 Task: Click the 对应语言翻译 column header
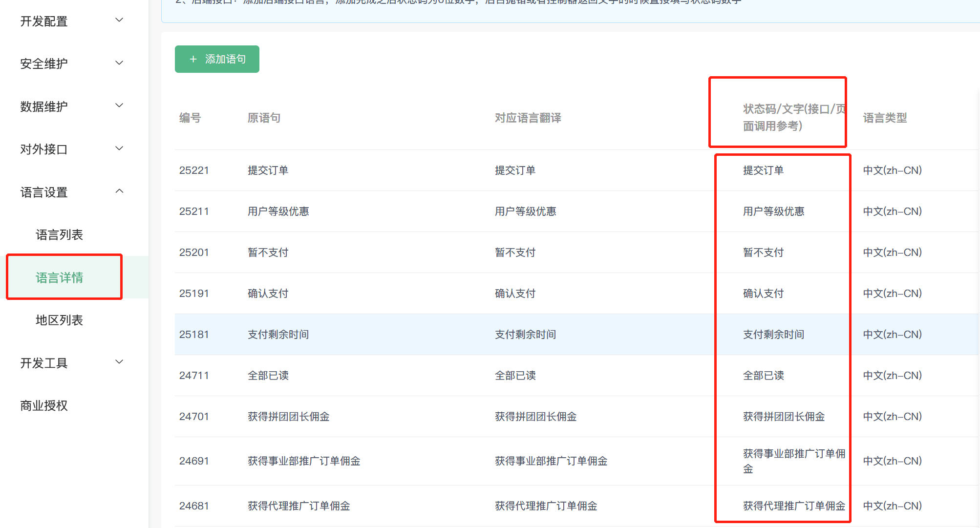pos(528,118)
